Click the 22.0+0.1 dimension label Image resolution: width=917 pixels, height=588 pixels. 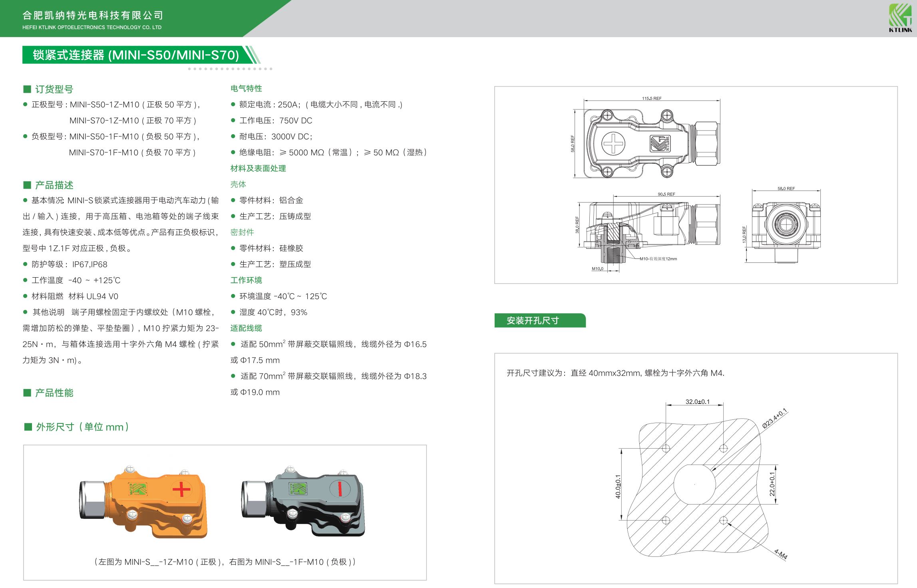coord(772,484)
